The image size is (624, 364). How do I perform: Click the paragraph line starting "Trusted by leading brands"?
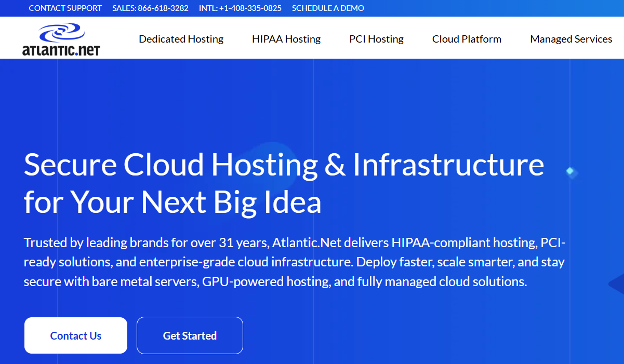(295, 242)
